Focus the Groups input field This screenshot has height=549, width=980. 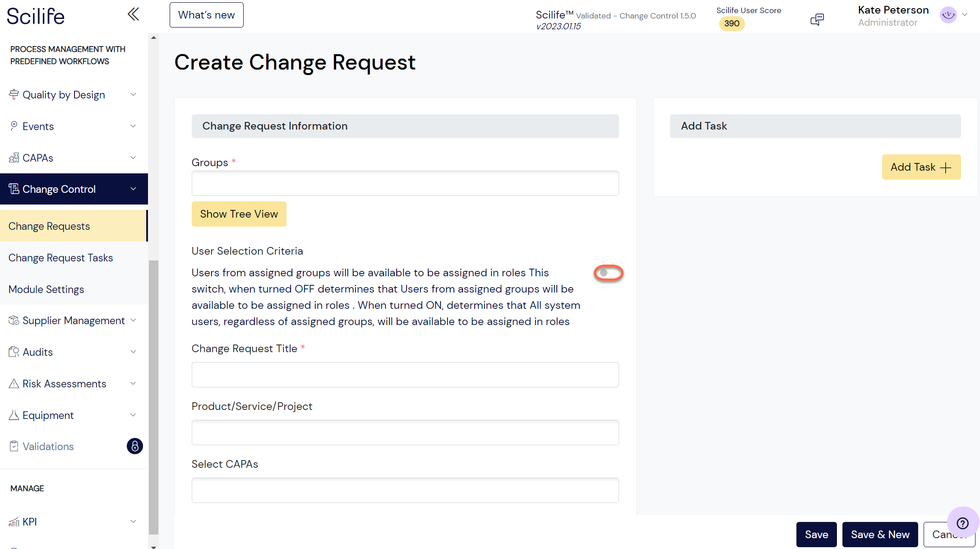[405, 183]
